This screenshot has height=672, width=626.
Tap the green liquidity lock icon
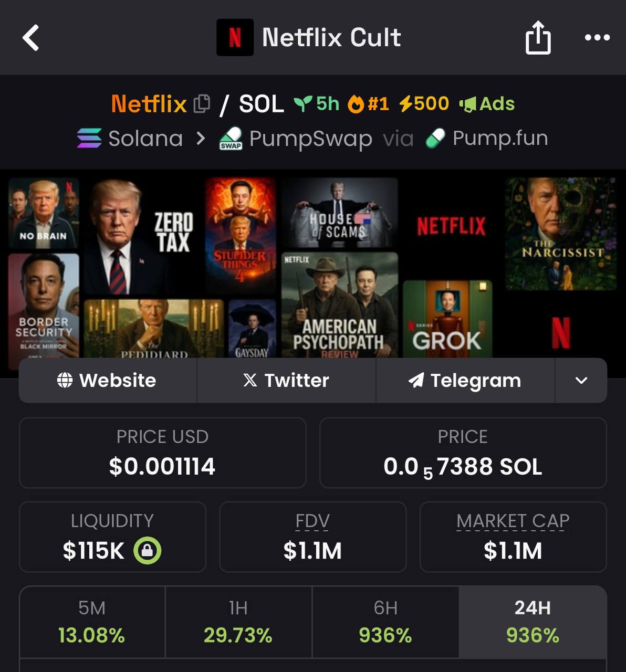[147, 551]
